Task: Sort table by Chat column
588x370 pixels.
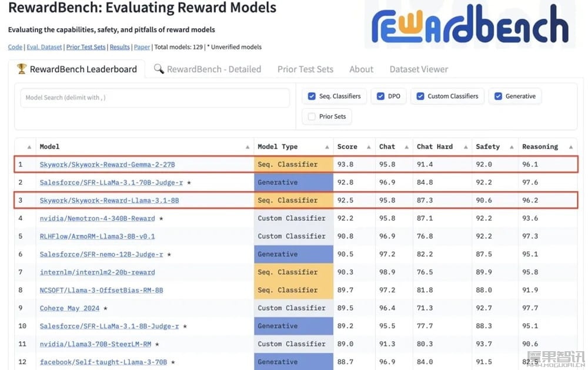Action: click(x=406, y=147)
